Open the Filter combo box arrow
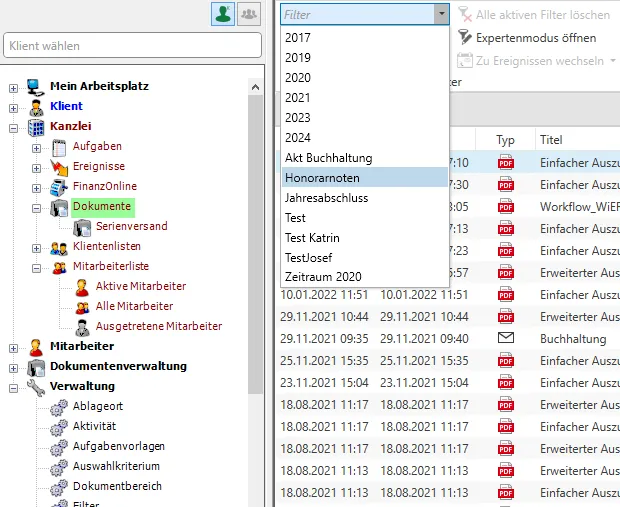620x507 pixels. 441,14
